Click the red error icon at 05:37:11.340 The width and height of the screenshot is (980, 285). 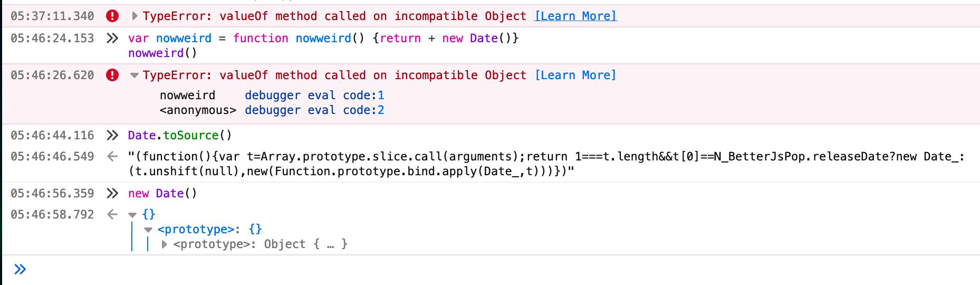pyautogui.click(x=112, y=16)
